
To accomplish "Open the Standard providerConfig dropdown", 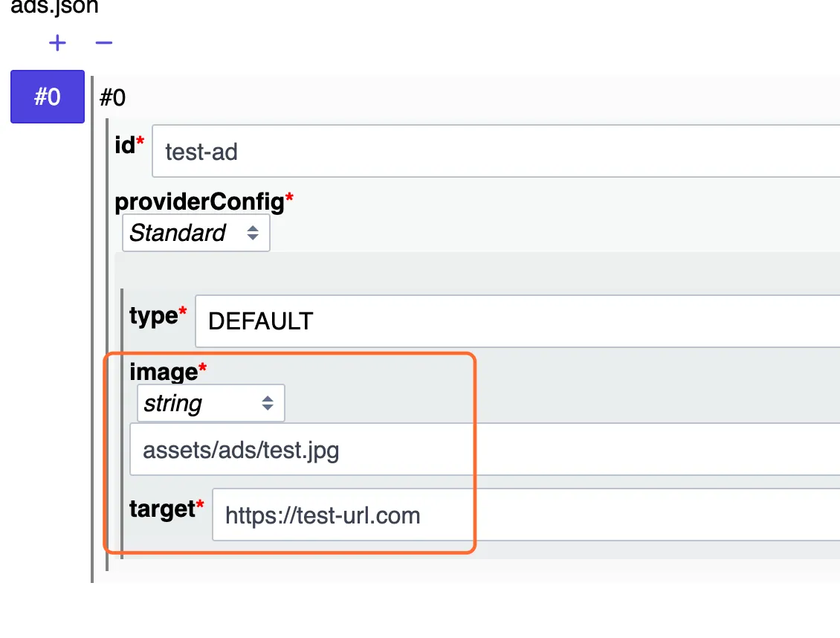I will pos(196,233).
